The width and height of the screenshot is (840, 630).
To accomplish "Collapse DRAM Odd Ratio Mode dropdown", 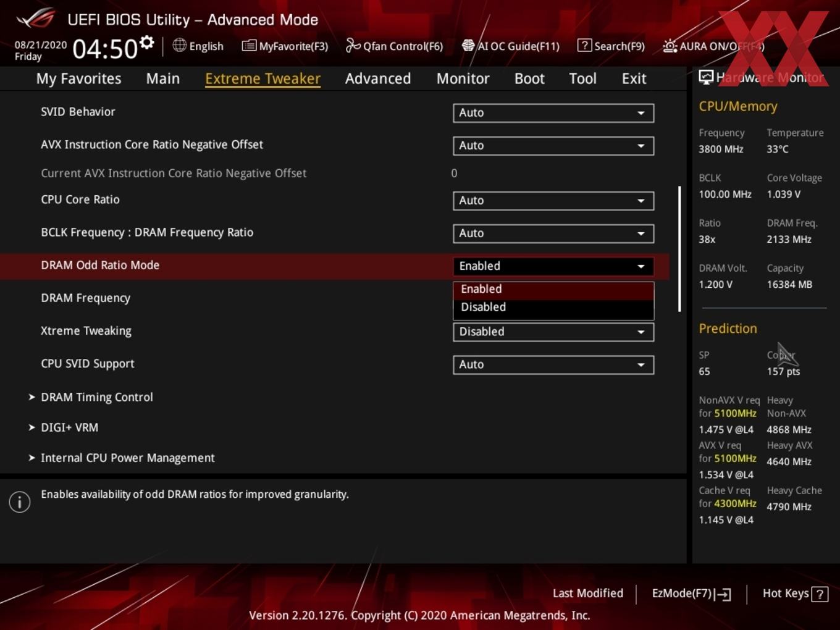I will pyautogui.click(x=553, y=266).
